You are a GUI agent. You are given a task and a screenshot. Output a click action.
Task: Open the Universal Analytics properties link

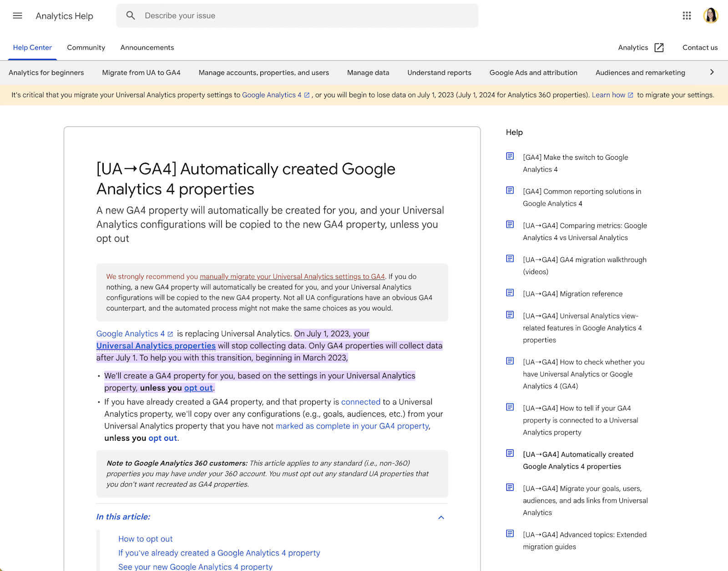click(156, 346)
